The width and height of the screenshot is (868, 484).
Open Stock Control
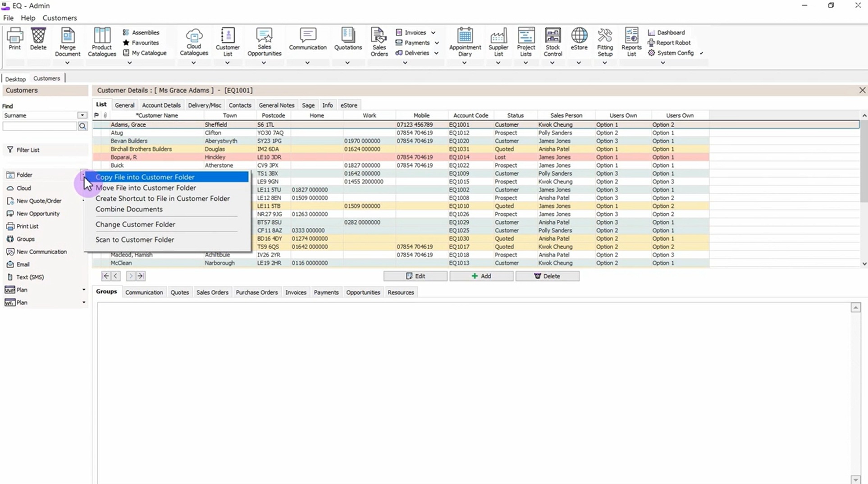point(553,42)
